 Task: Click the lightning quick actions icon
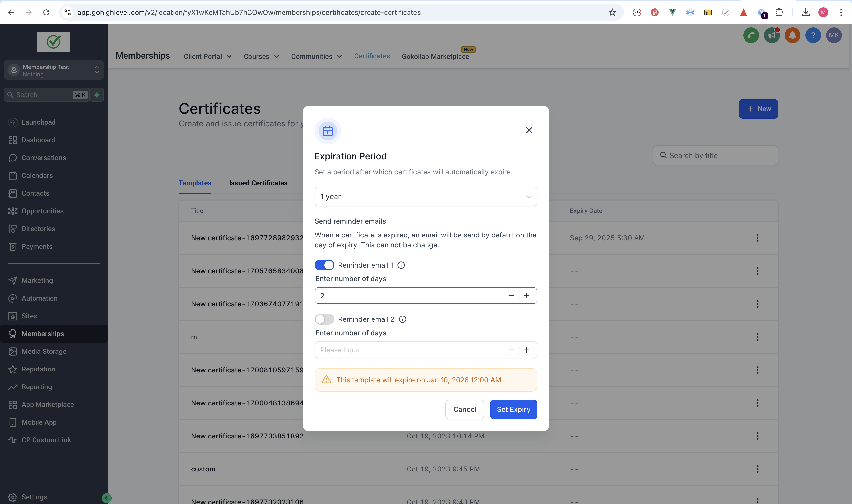(x=97, y=95)
